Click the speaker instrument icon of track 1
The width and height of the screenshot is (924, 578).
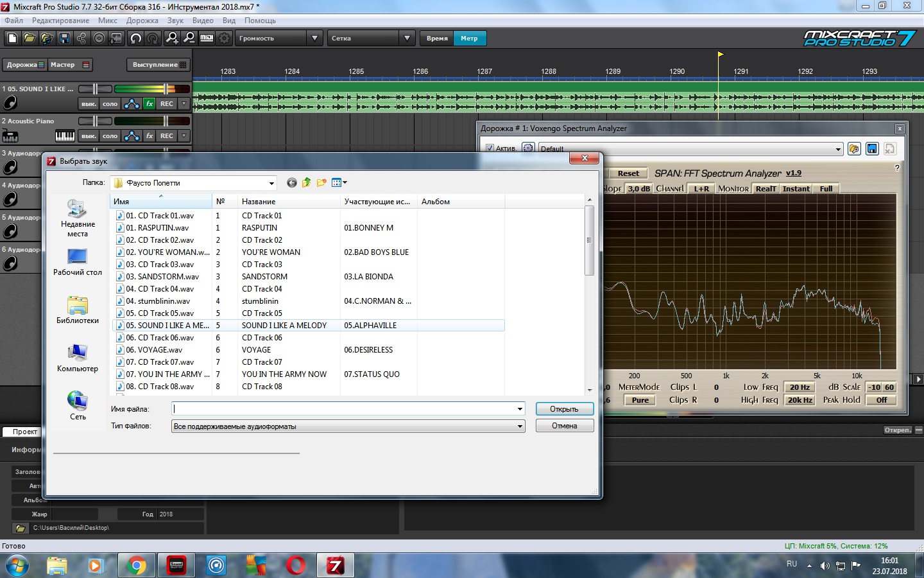(x=10, y=103)
